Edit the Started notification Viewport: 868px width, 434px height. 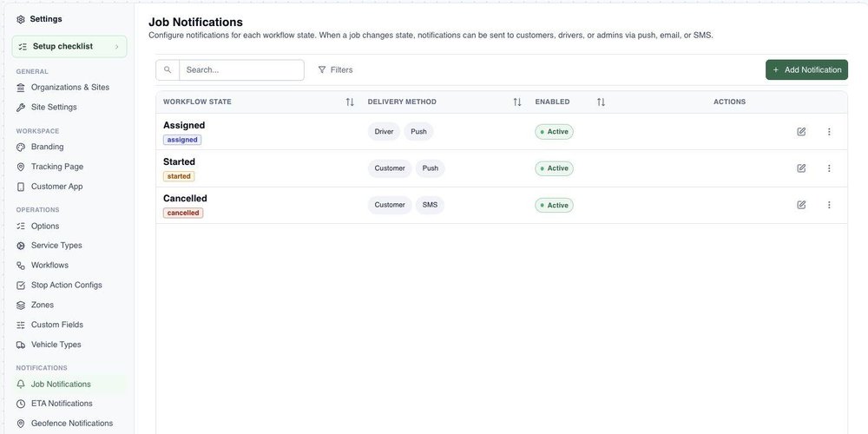[x=801, y=168]
